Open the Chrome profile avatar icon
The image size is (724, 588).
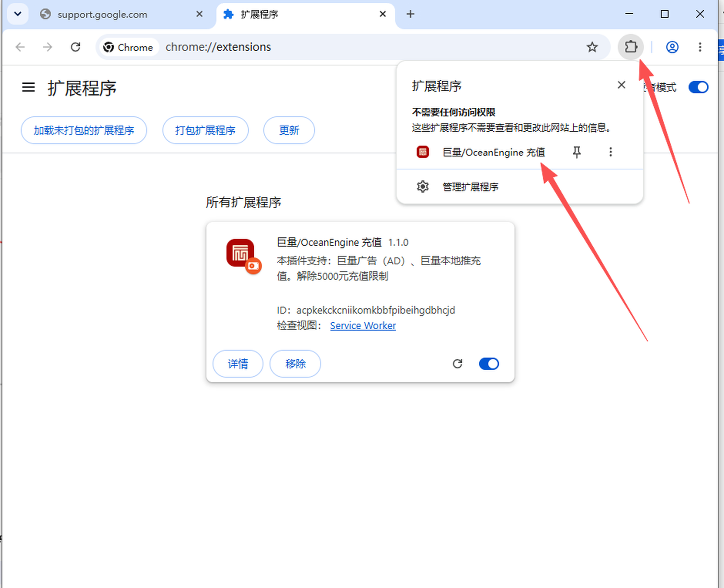(x=672, y=47)
